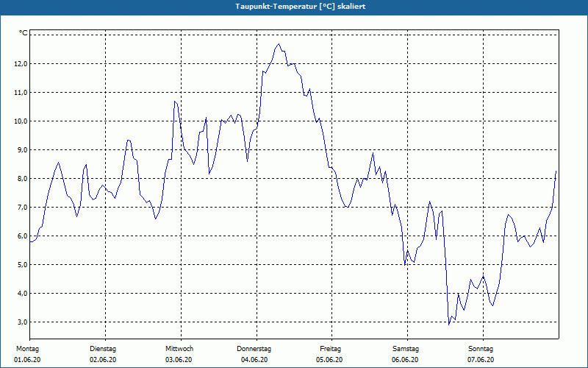Image resolution: width=588 pixels, height=368 pixels.
Task: Click the Samstag day label
Action: [406, 349]
